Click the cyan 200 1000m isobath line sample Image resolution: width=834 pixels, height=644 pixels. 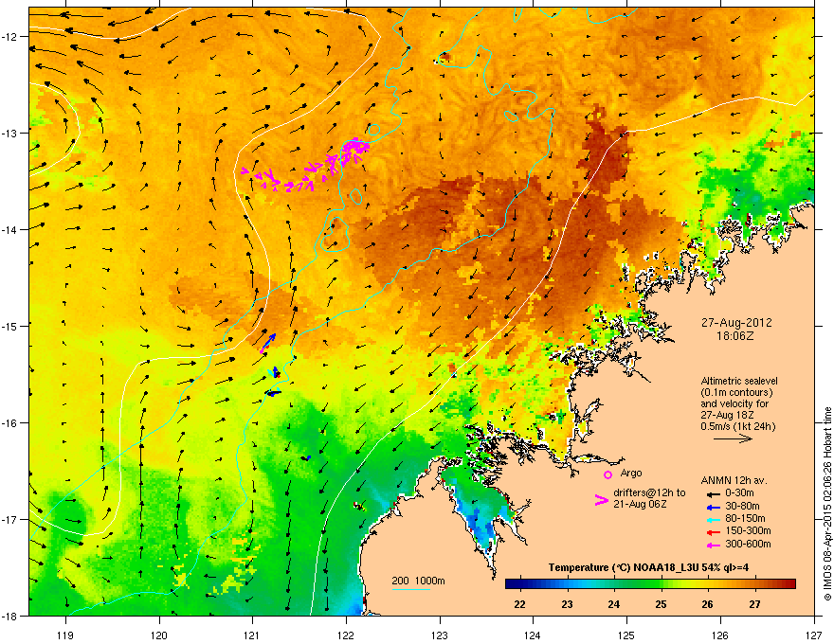click(x=410, y=589)
